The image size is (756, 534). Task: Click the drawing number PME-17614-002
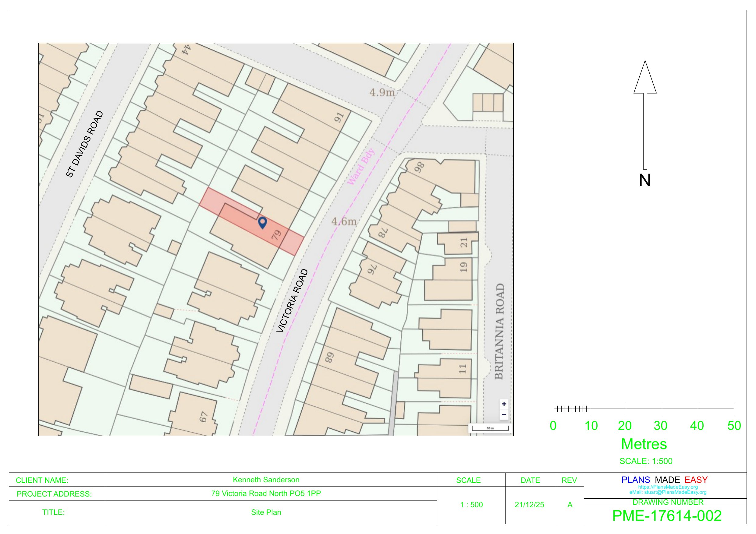[x=667, y=516]
